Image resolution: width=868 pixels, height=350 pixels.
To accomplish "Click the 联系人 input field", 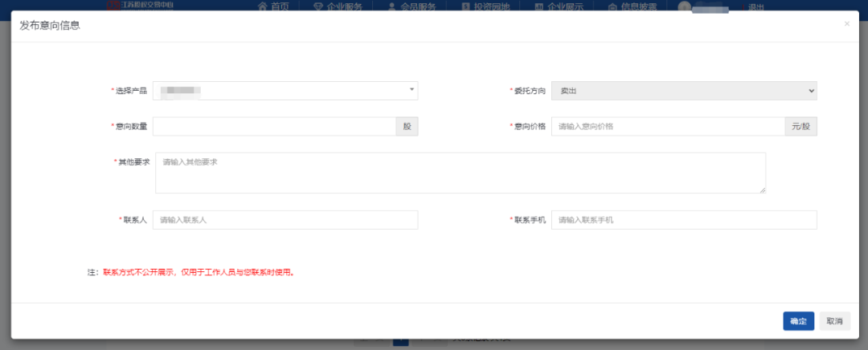I will click(x=285, y=220).
